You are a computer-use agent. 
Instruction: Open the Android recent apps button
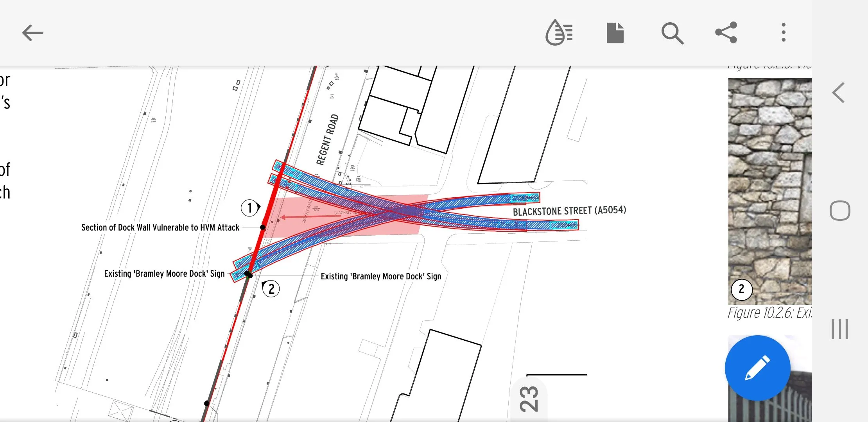pos(839,329)
